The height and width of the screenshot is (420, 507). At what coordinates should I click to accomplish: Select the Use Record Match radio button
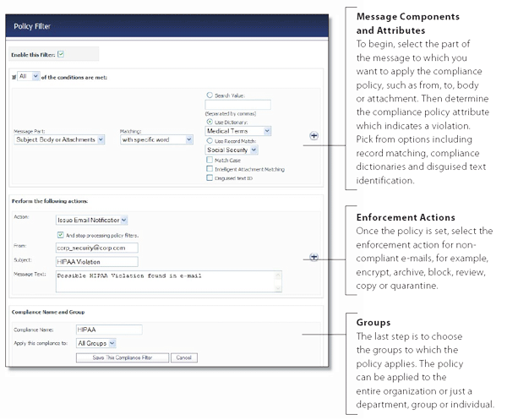coord(210,140)
